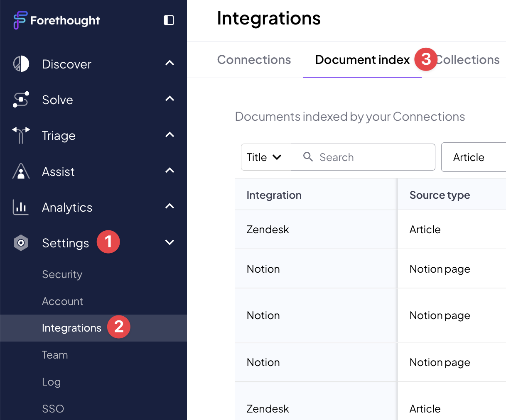Click the Forethought logo icon

20,20
